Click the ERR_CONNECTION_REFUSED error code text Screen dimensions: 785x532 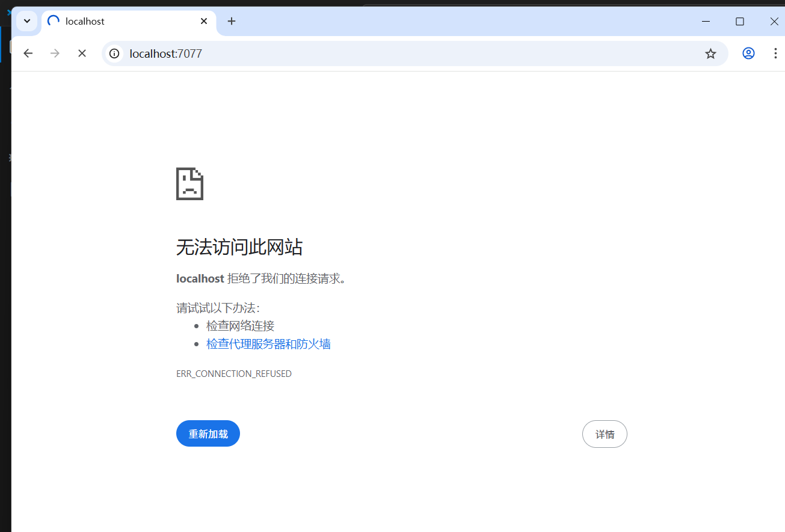pos(234,374)
